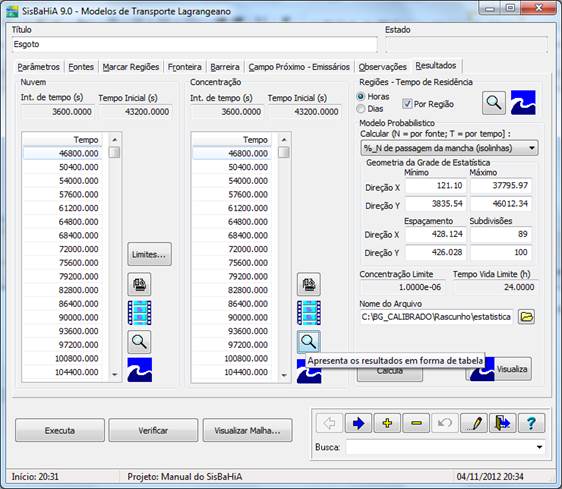
Task: Add new record with yellow plus
Action: [387, 423]
